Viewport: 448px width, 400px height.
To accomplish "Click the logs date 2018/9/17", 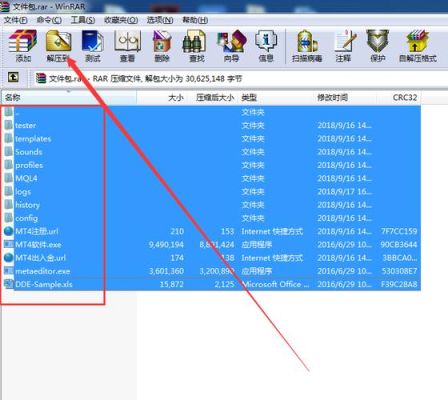I will click(x=344, y=192).
